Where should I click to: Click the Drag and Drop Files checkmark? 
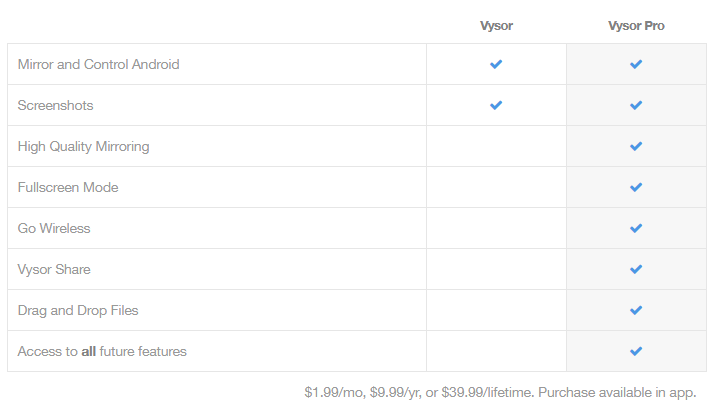636,310
